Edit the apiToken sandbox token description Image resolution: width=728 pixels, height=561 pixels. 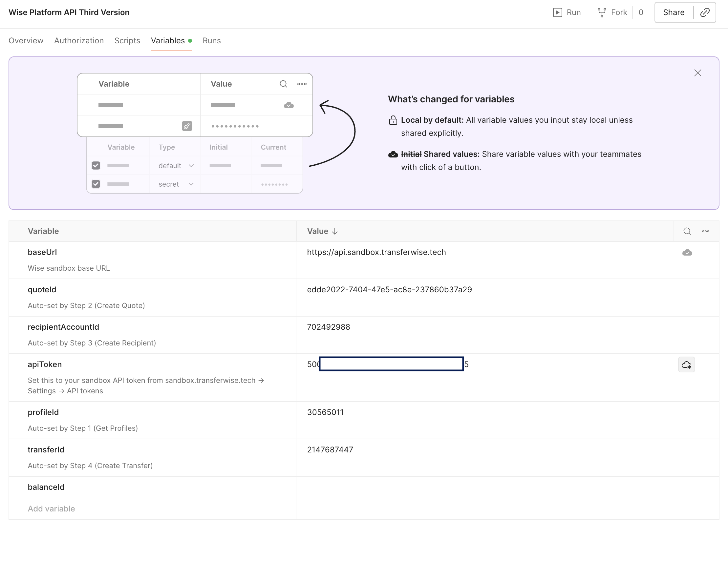[x=146, y=385]
